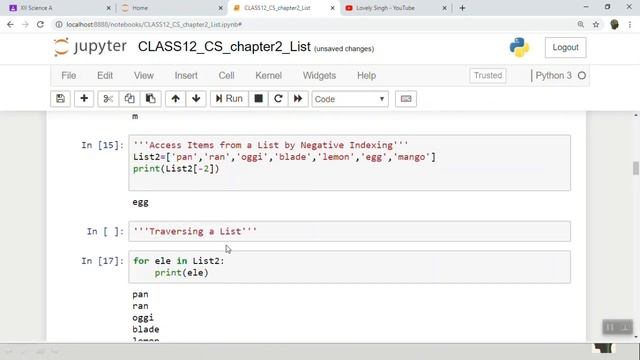Click the output line oggi
The height and width of the screenshot is (360, 640).
(143, 318)
